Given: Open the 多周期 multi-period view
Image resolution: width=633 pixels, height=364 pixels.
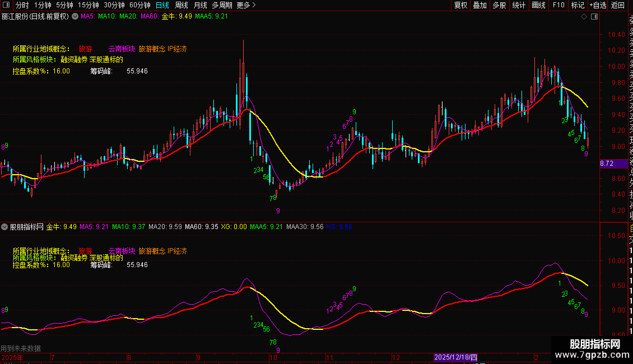Looking at the screenshot, I should (x=222, y=5).
